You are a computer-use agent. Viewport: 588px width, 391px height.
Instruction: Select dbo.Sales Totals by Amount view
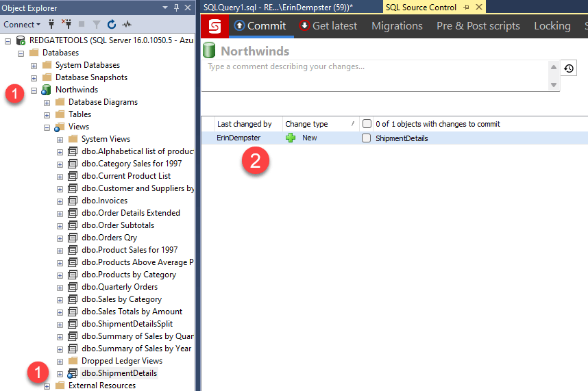point(132,312)
